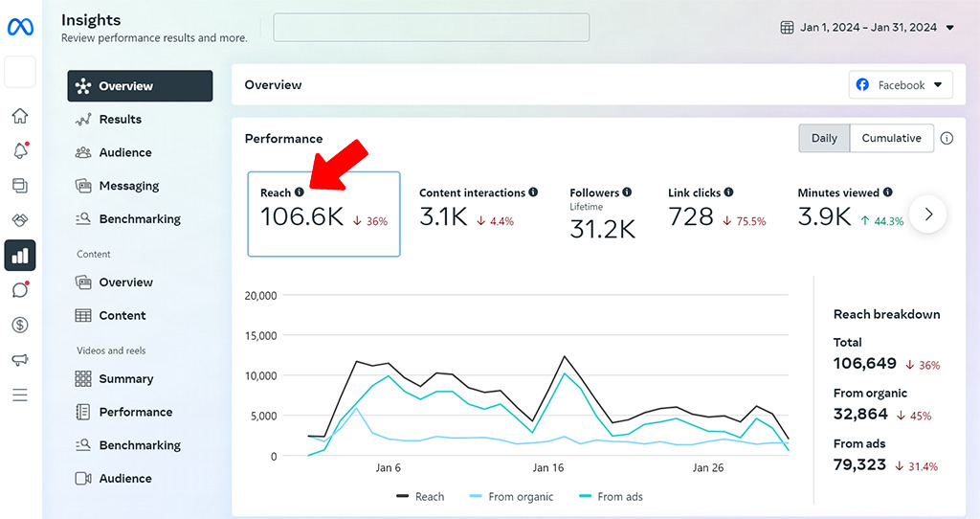
Task: Switch chart to Daily view
Action: [x=824, y=138]
